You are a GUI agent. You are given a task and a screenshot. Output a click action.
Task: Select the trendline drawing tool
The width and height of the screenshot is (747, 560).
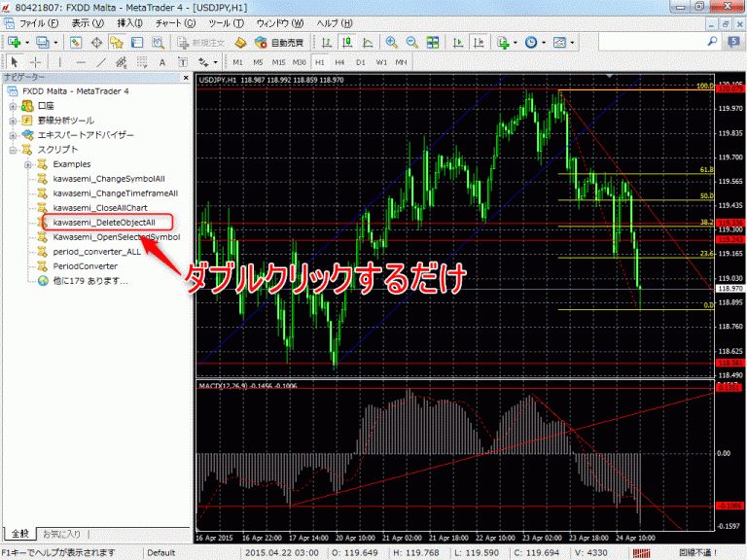101,62
